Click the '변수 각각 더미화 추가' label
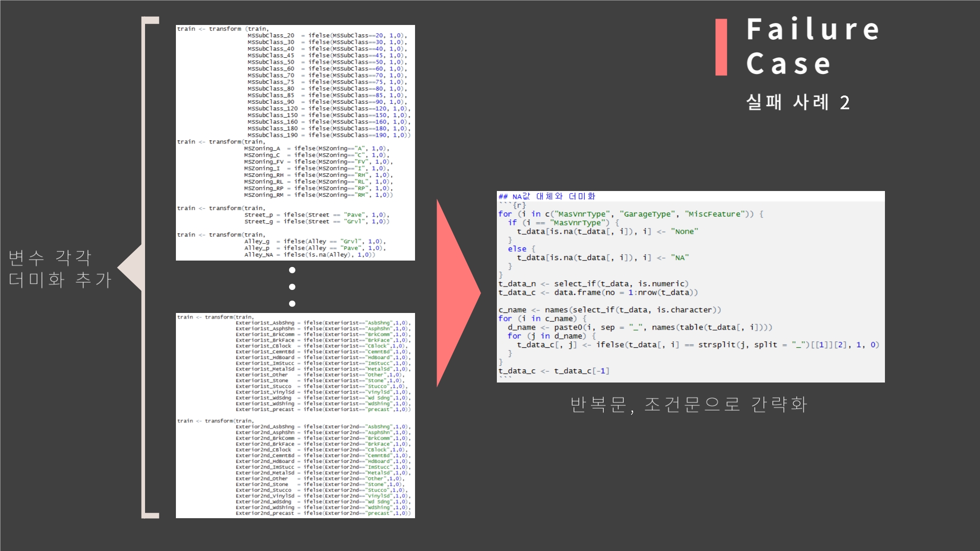The width and height of the screenshot is (980, 551). 60,268
